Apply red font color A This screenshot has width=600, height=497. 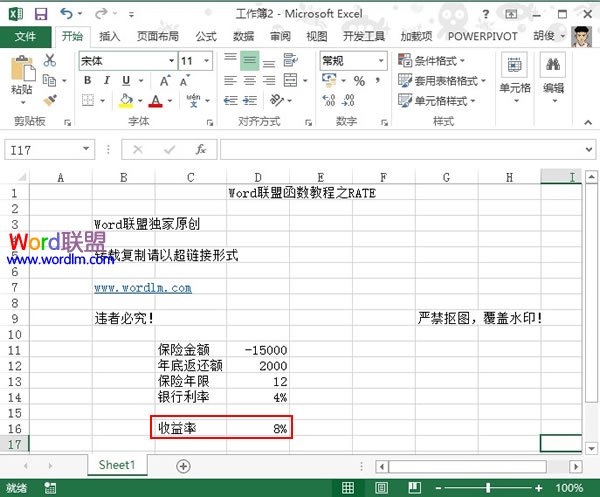[x=155, y=101]
